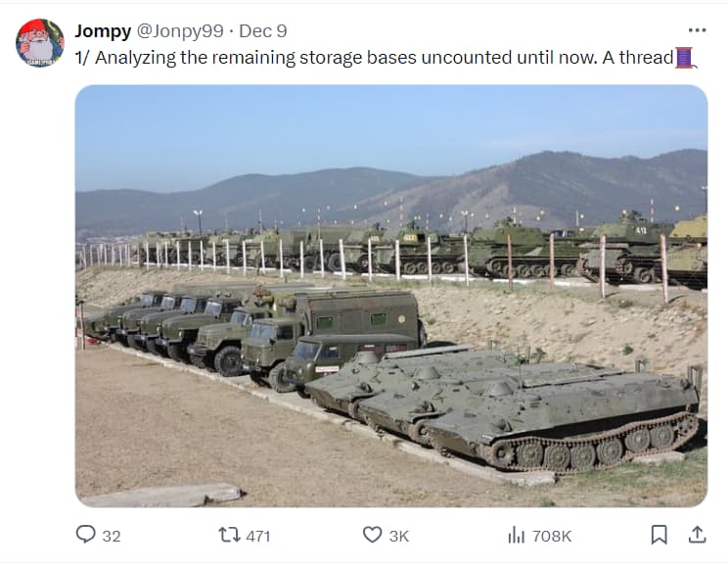
Task: Click the 471 reposts count
Action: tap(258, 537)
